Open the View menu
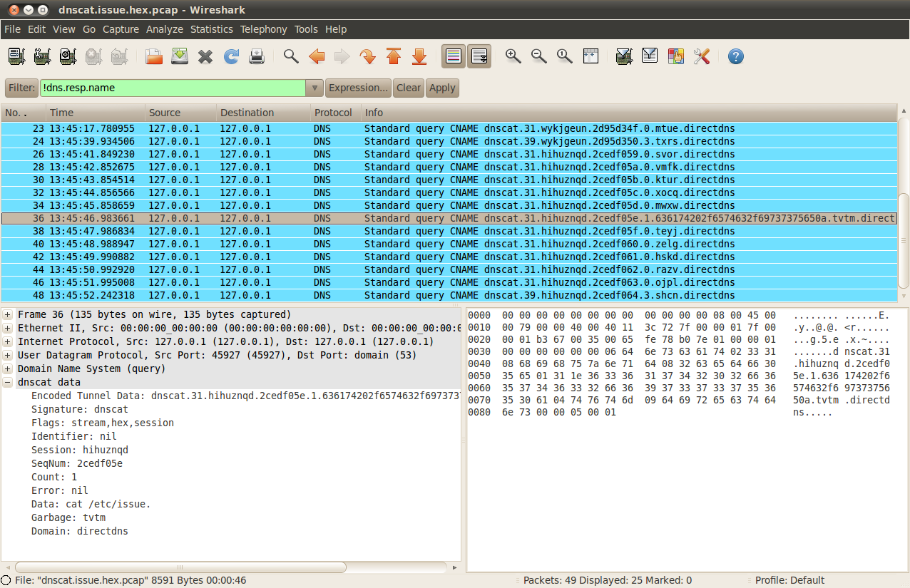 [63, 29]
